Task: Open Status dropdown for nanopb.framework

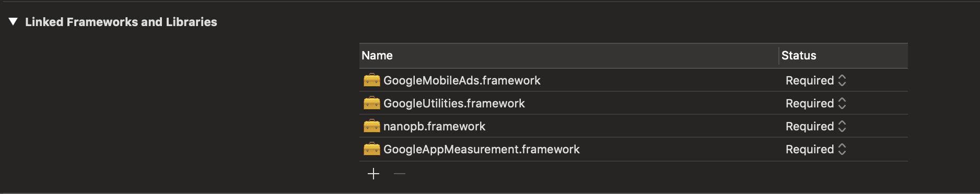Action: [x=815, y=126]
